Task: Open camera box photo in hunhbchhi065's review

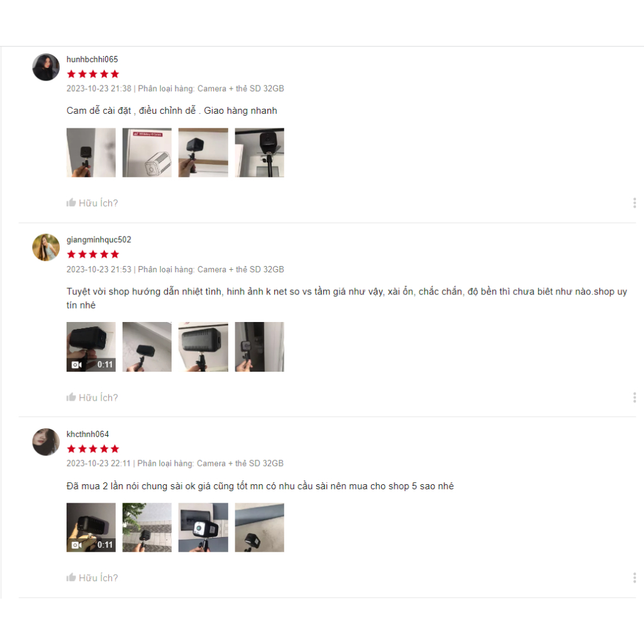Action: pyautogui.click(x=147, y=153)
